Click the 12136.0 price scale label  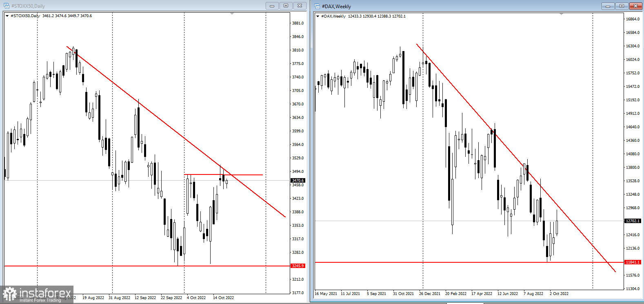[633, 248]
